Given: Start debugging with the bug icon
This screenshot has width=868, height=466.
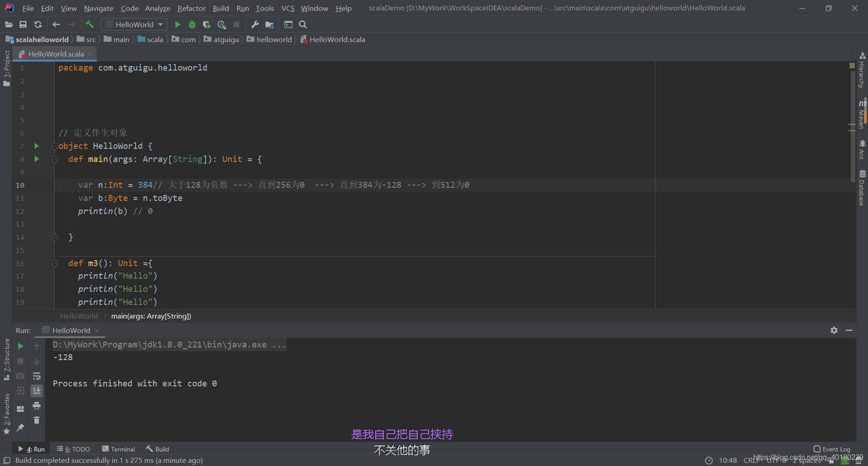Looking at the screenshot, I should click(192, 24).
